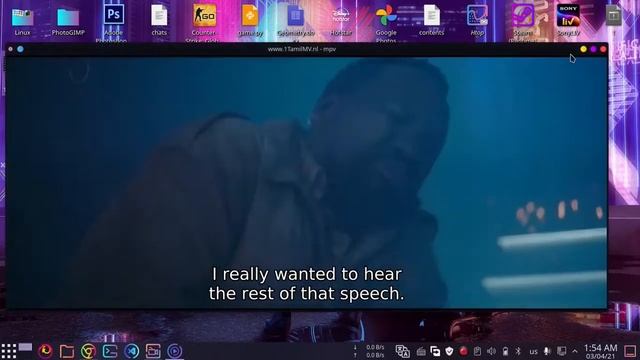Click the mpv window menu dot
The width and height of the screenshot is (640, 360).
click(x=10, y=49)
